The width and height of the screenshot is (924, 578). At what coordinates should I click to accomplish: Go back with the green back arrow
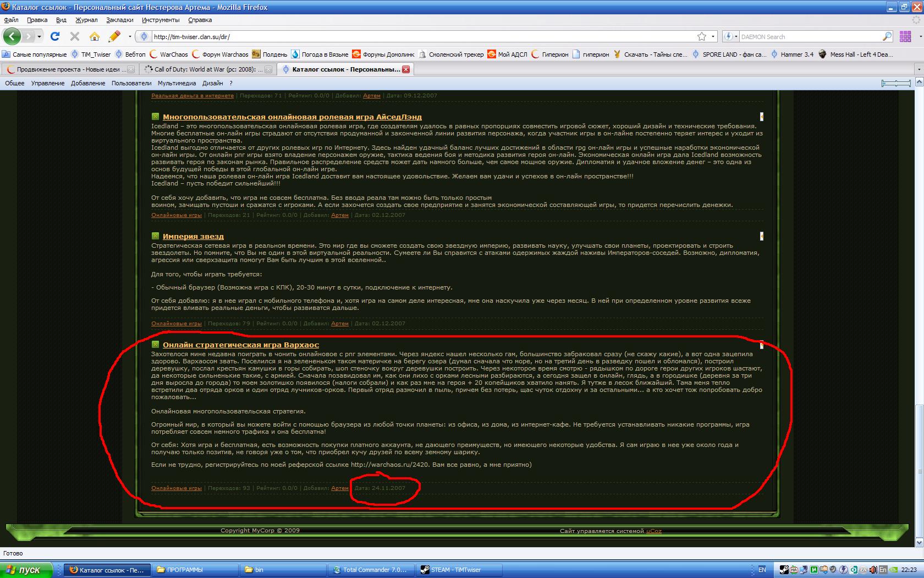pyautogui.click(x=12, y=36)
